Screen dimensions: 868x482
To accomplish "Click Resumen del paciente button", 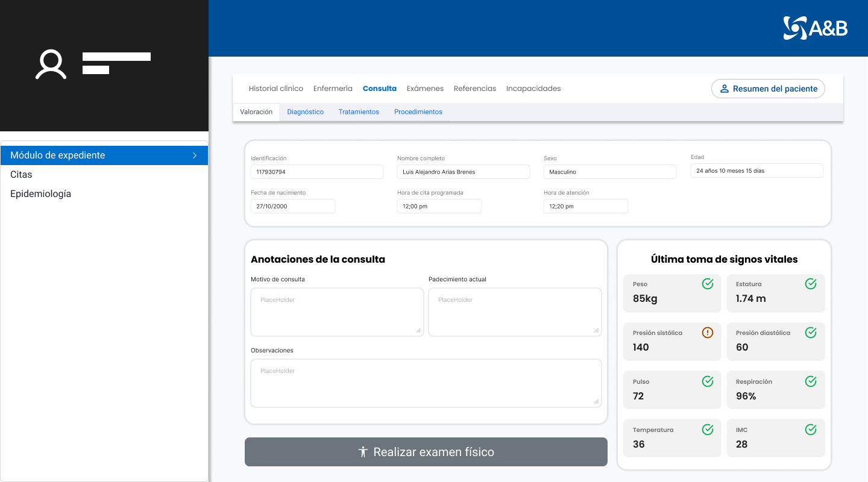I will pyautogui.click(x=768, y=89).
